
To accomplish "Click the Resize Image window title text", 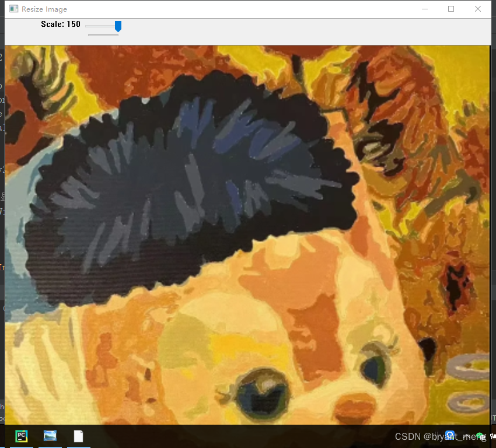I will coord(44,9).
